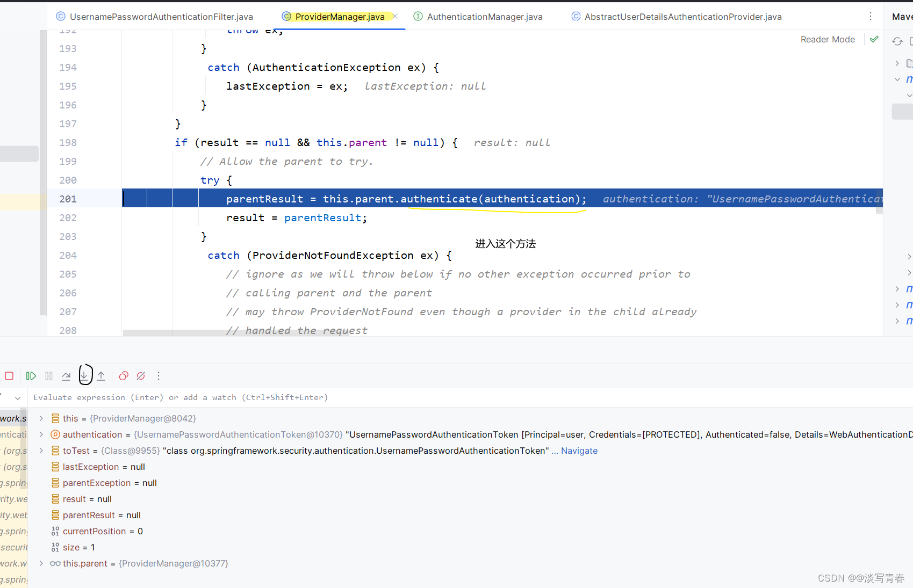
Task: Step into the authenticate method
Action: tap(85, 376)
